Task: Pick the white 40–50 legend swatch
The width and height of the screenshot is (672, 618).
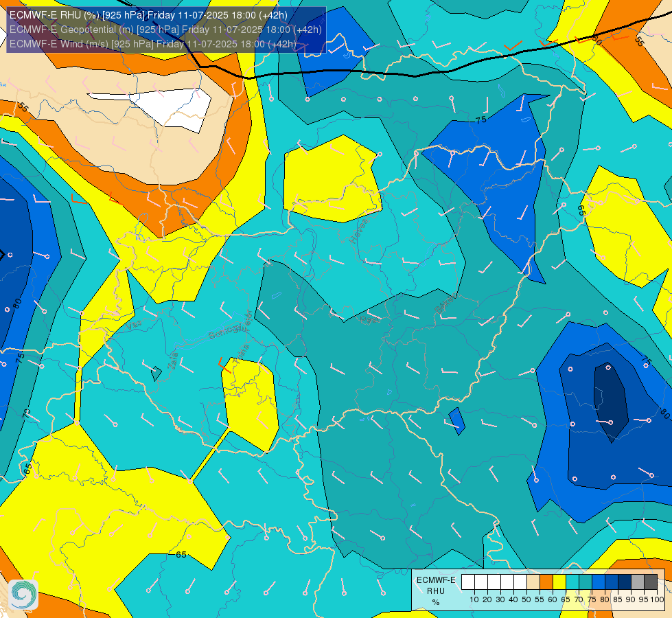Action: 520,582
